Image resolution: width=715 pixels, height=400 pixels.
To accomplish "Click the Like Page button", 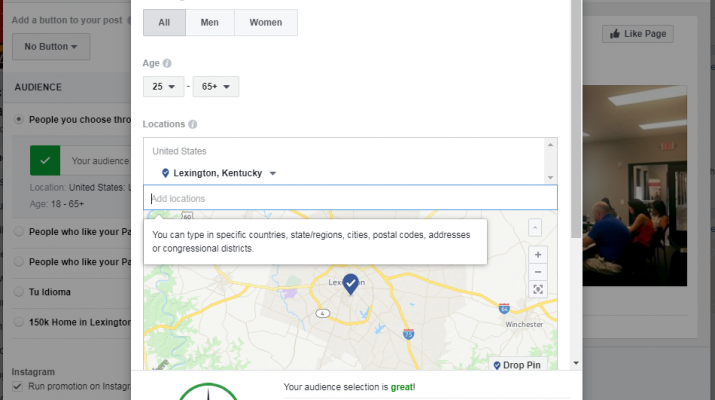I will tap(638, 34).
